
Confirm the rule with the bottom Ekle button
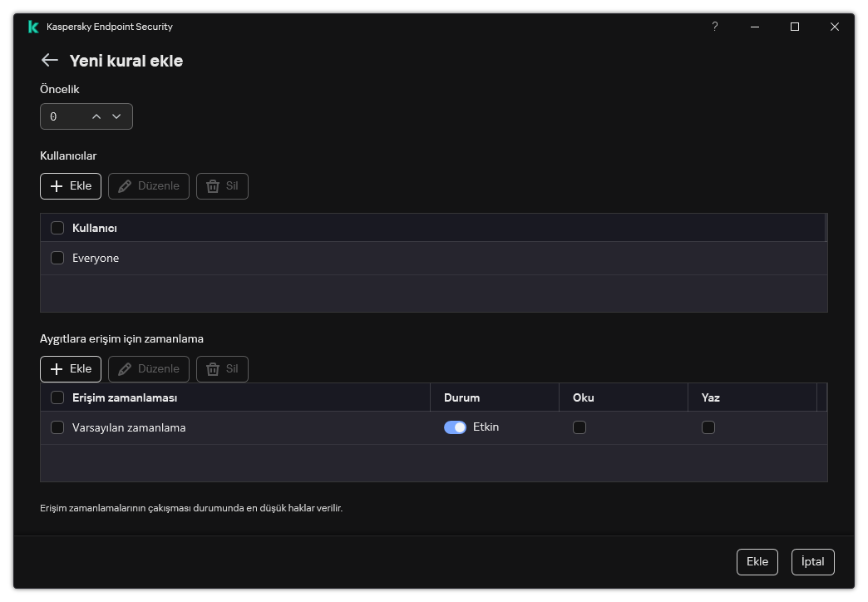pyautogui.click(x=757, y=562)
